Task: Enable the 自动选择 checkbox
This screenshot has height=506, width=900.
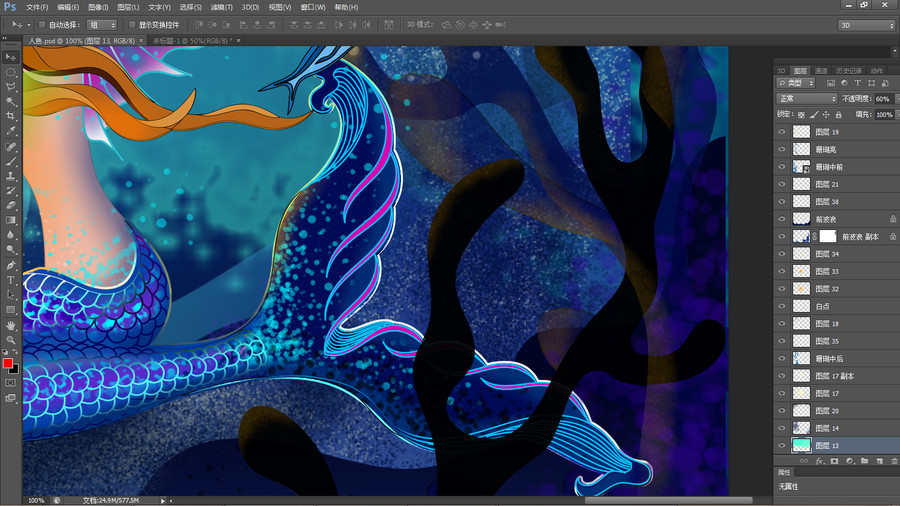Action: [x=42, y=25]
